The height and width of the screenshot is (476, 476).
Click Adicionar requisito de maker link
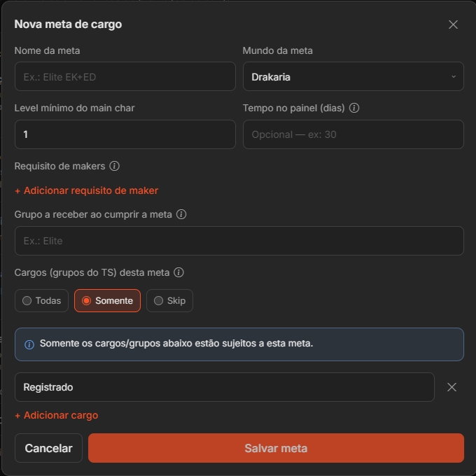(x=87, y=190)
